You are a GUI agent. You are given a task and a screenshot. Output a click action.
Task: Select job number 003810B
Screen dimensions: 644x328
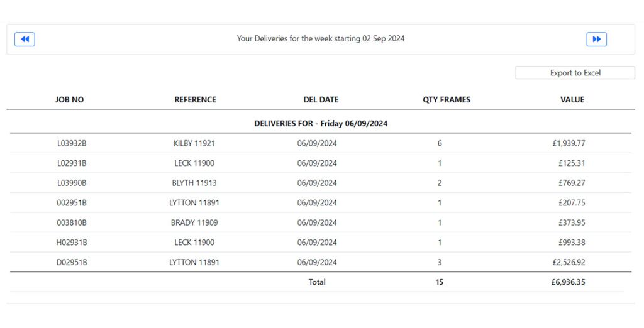pyautogui.click(x=72, y=222)
